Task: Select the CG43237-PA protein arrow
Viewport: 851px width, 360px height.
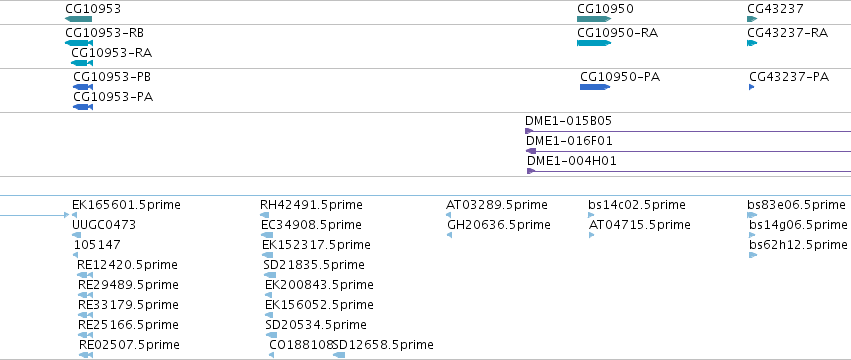Action: click(x=752, y=87)
